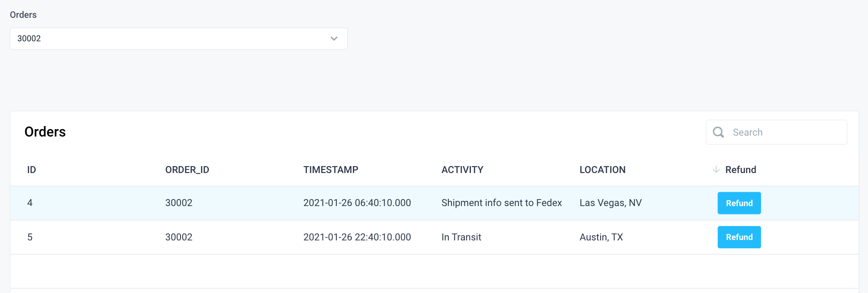Viewport: 868px width, 293px height.
Task: Open the 30002 order select box
Action: tap(174, 39)
